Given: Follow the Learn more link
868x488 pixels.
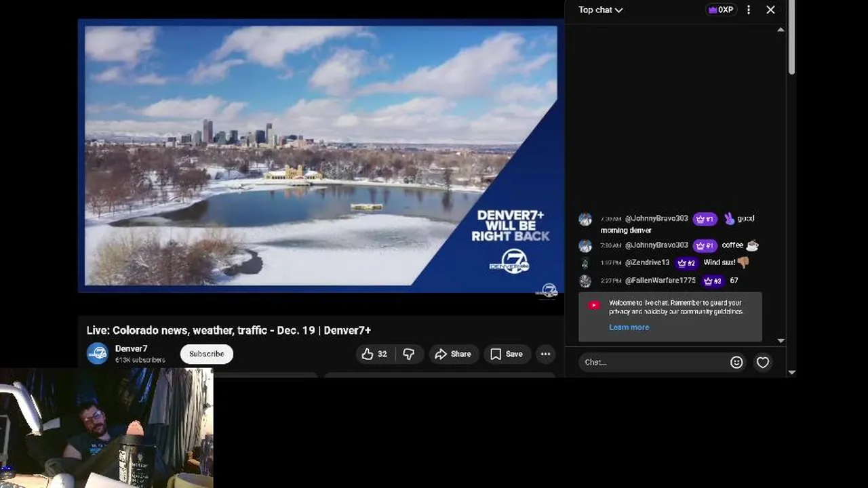Looking at the screenshot, I should coord(629,327).
